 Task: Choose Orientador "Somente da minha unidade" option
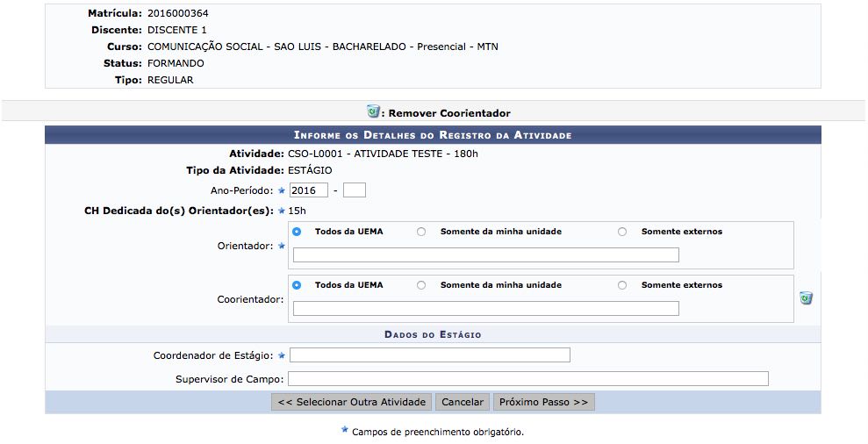click(421, 232)
